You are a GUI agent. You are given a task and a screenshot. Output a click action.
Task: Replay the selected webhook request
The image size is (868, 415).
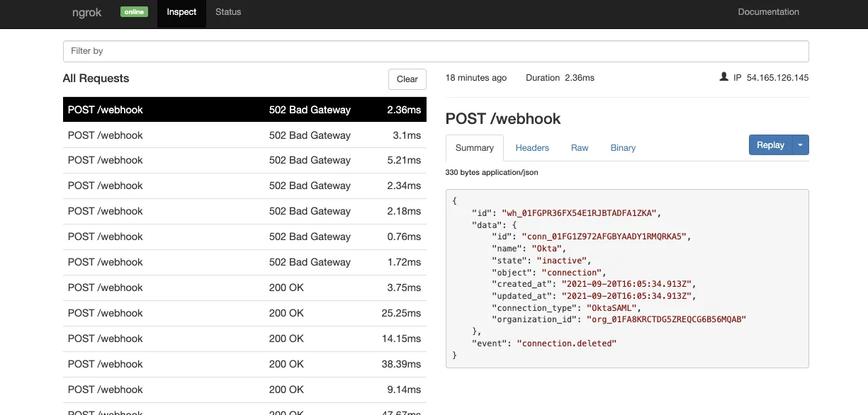pyautogui.click(x=770, y=145)
